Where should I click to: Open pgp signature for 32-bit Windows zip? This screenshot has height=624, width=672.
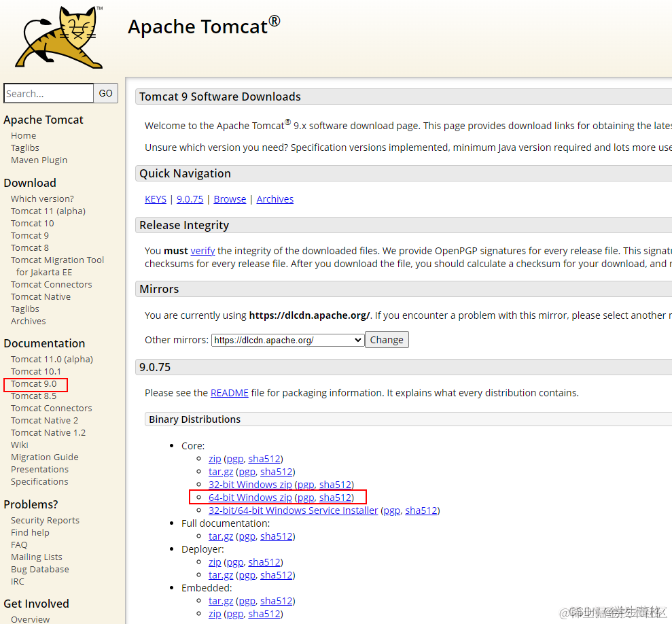tap(306, 485)
